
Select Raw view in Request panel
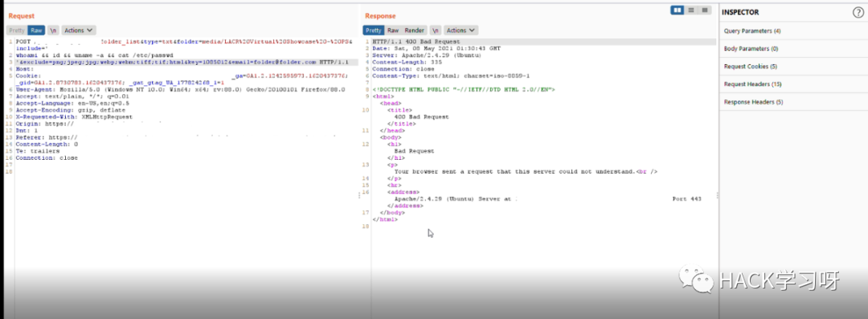click(x=36, y=31)
